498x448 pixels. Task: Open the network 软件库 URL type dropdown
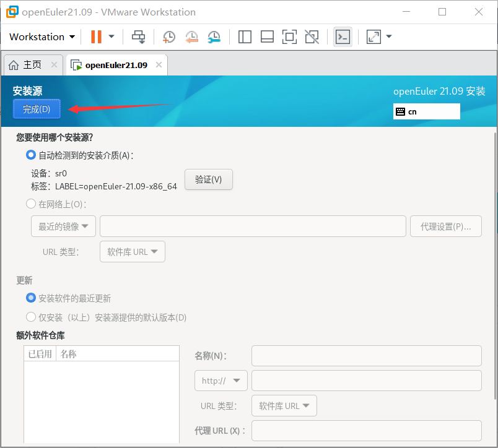tap(133, 252)
